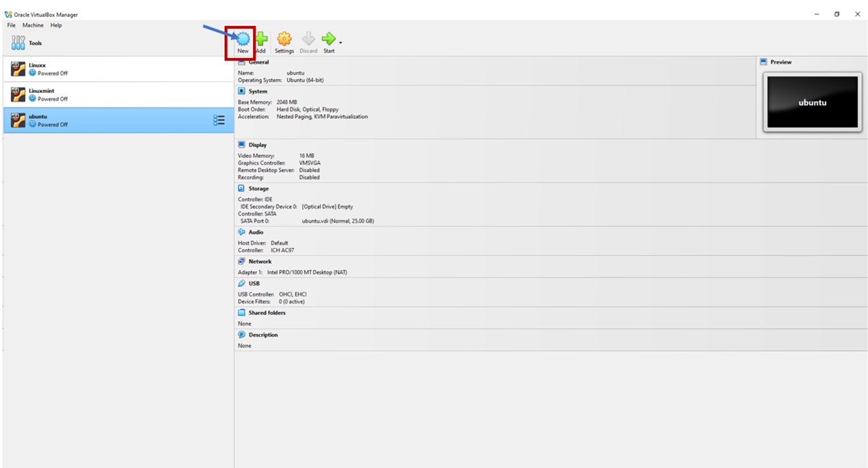This screenshot has height=468, width=868.
Task: Expand the Start button dropdown arrow
Action: [340, 43]
